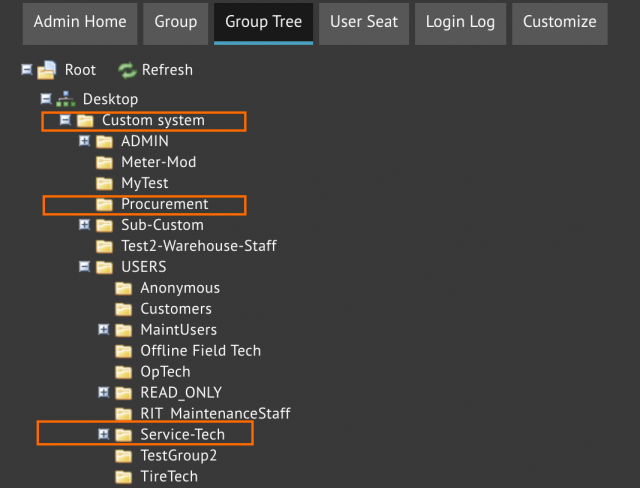Click the green Refresh arrows icon
Screen dimensions: 640x488
point(127,70)
